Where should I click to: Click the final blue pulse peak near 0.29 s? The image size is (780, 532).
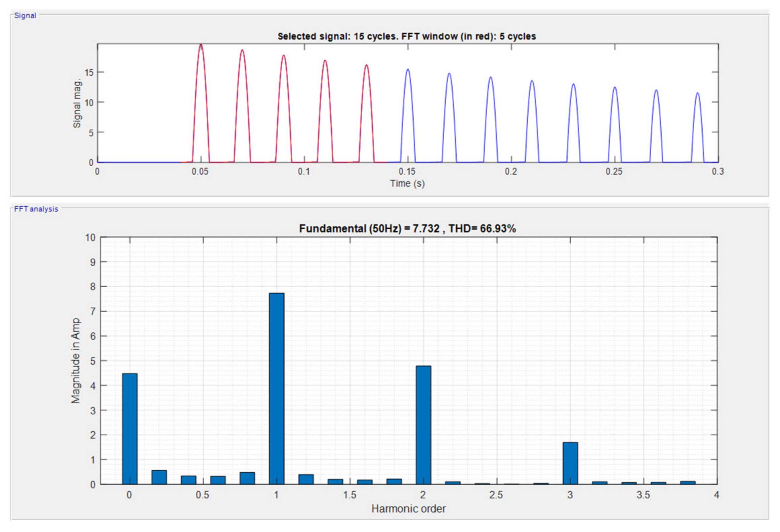pyautogui.click(x=698, y=94)
